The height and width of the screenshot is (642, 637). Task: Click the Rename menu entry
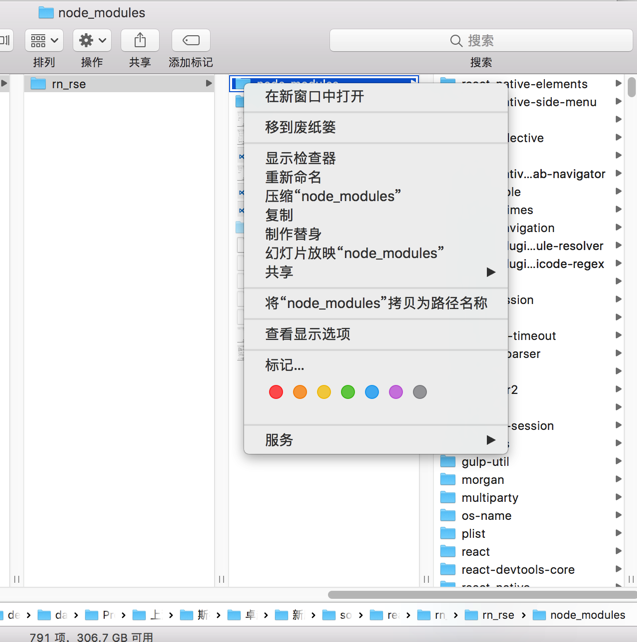[293, 177]
